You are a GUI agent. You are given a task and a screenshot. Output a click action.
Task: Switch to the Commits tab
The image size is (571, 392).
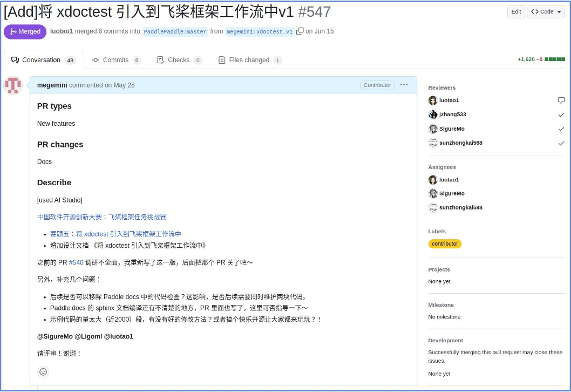coord(116,60)
